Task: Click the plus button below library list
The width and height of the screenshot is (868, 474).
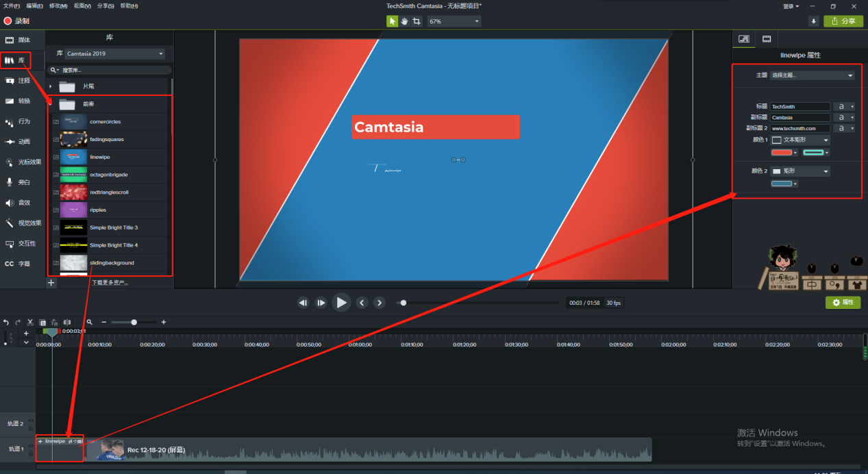Action: coord(51,283)
